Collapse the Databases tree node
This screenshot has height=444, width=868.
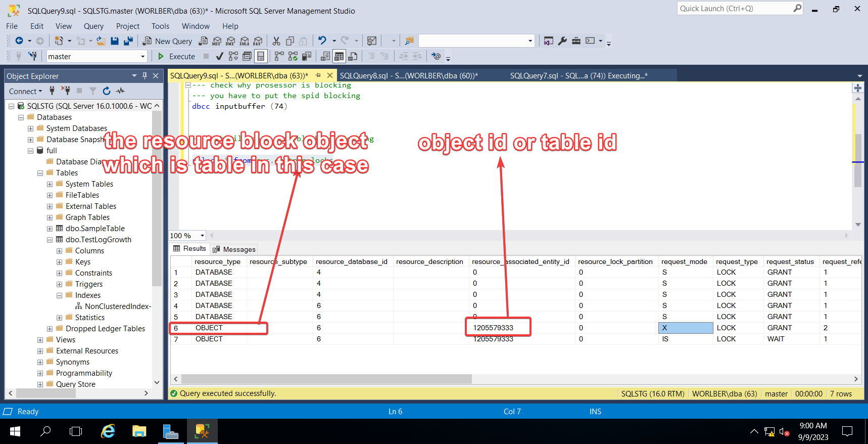tap(21, 117)
